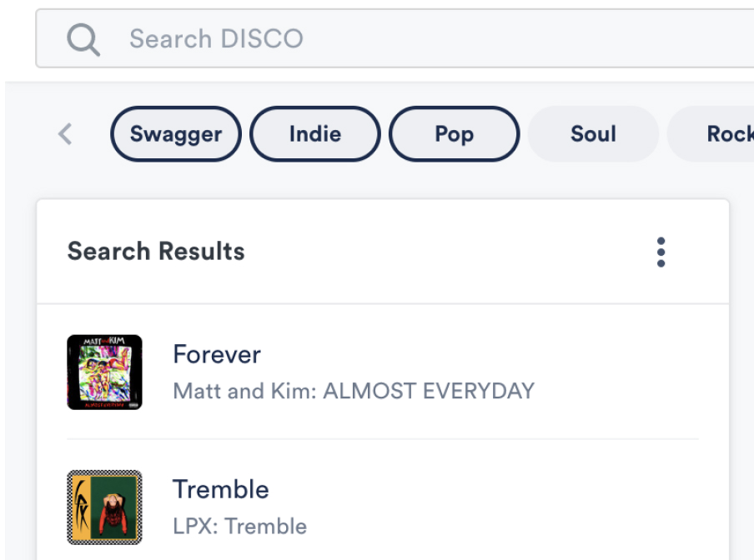
Task: Click the Search Results heading
Action: click(156, 251)
